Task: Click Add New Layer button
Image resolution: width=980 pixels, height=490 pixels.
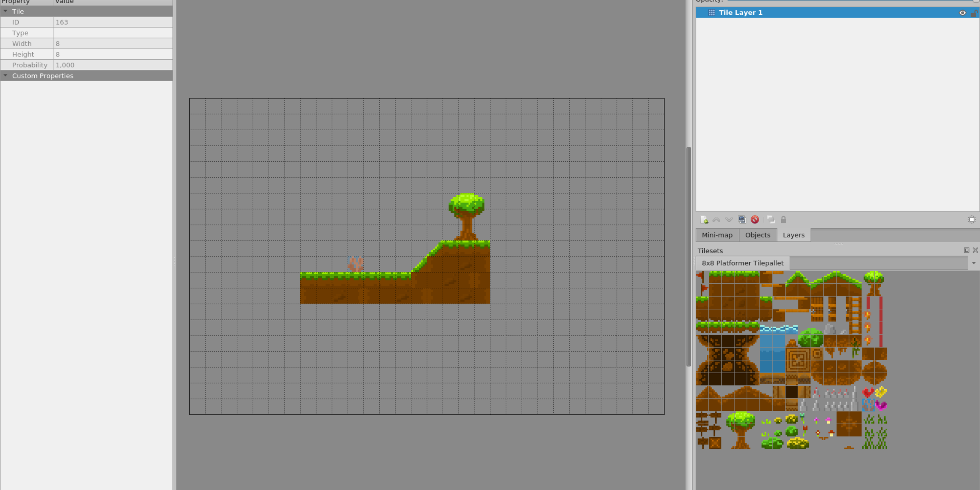Action: tap(704, 219)
